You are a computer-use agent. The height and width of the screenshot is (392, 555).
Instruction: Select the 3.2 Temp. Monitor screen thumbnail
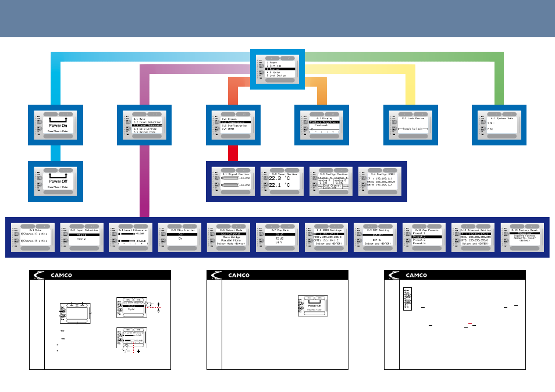(x=282, y=181)
